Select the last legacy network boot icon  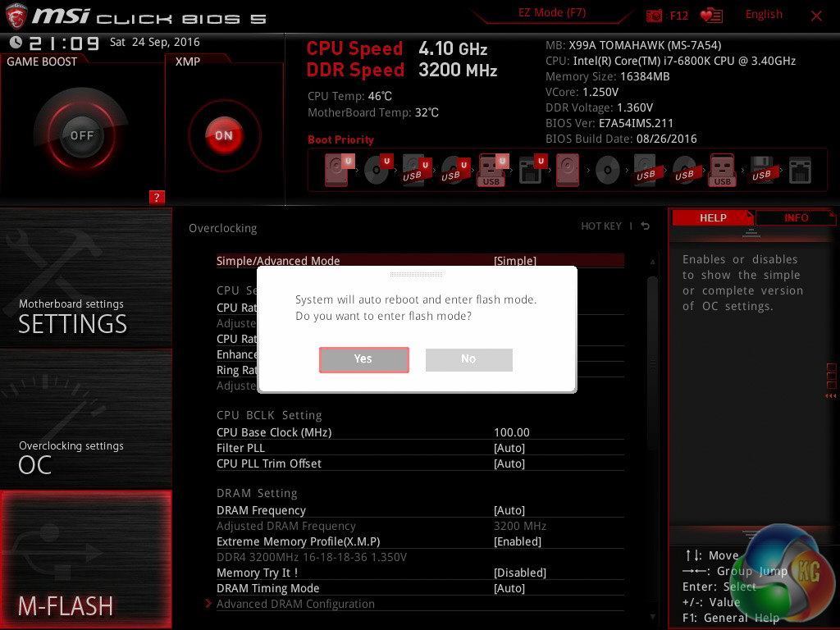pos(800,171)
